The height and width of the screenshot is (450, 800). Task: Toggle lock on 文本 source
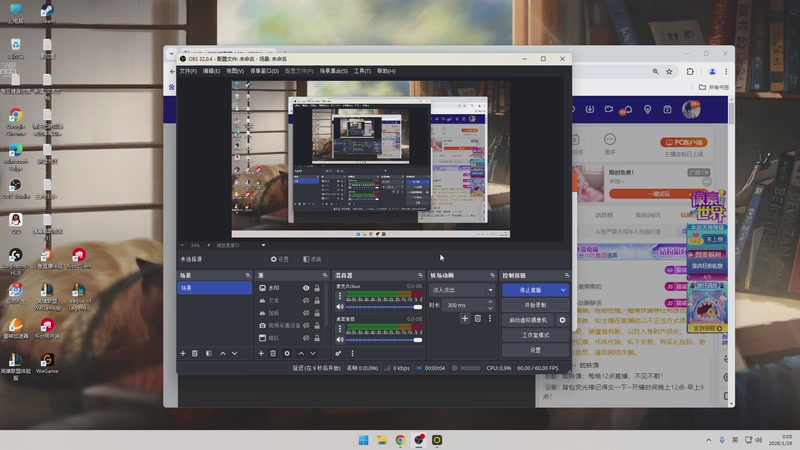click(317, 301)
